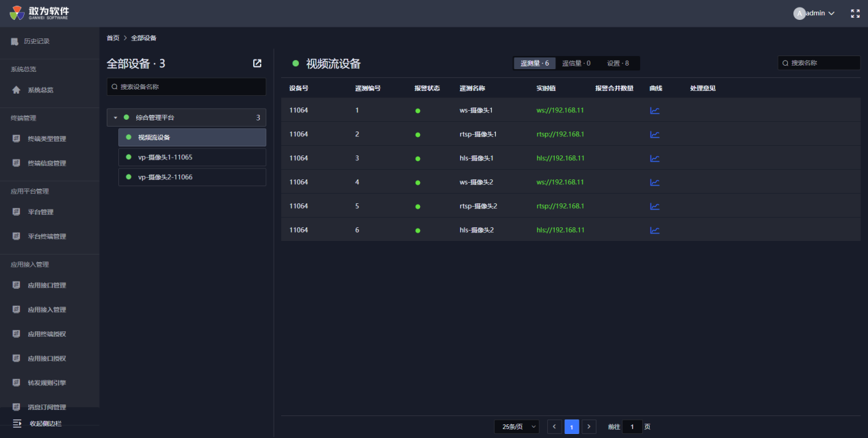Click the page number jump field
This screenshot has height=438, width=868.
pyautogui.click(x=632, y=426)
